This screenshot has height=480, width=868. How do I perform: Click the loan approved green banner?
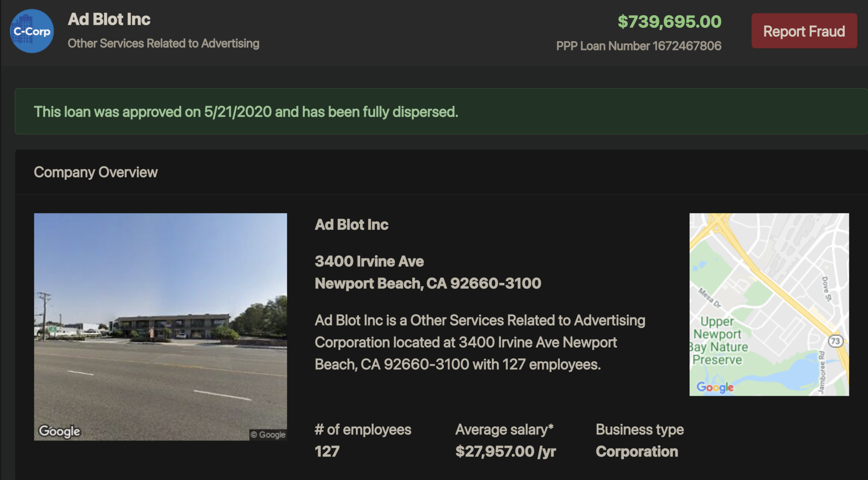246,112
